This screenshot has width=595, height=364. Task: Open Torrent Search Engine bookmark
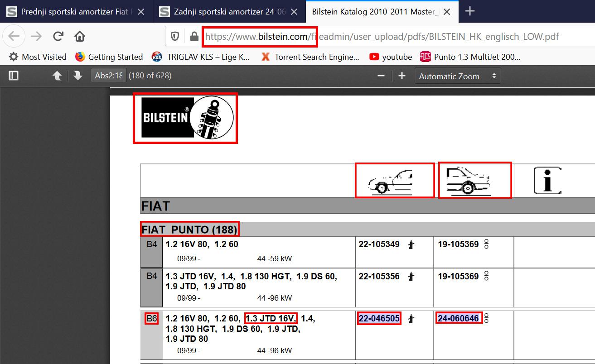pyautogui.click(x=310, y=57)
